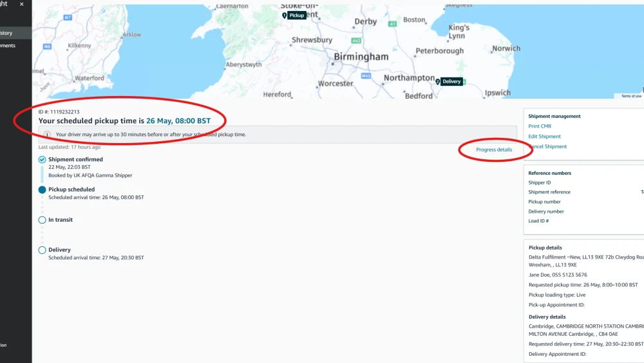Open Print CMR link
This screenshot has height=363, width=644.
coord(540,126)
